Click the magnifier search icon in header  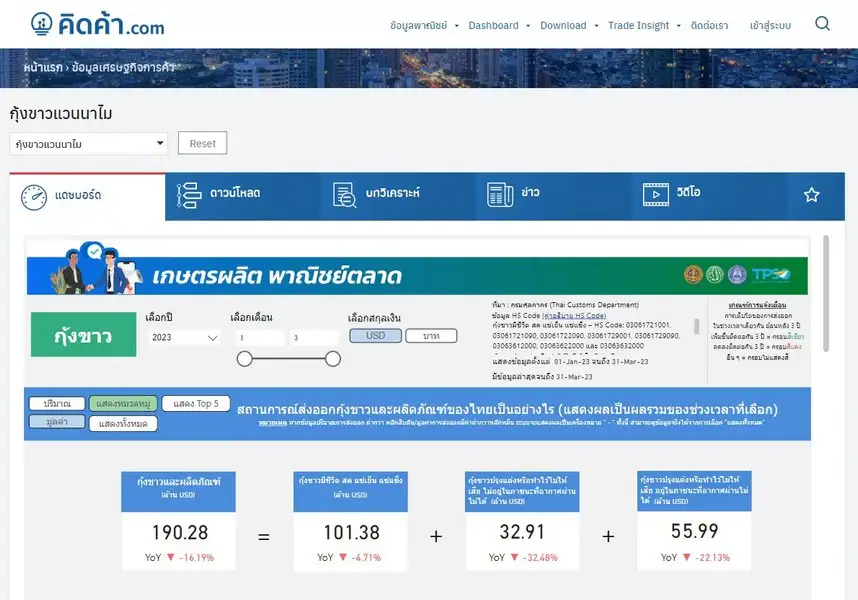coord(822,24)
